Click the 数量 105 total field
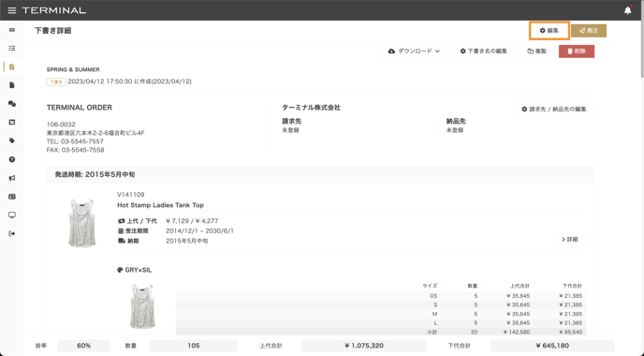Viewport: 644px width, 356px height. click(x=193, y=346)
